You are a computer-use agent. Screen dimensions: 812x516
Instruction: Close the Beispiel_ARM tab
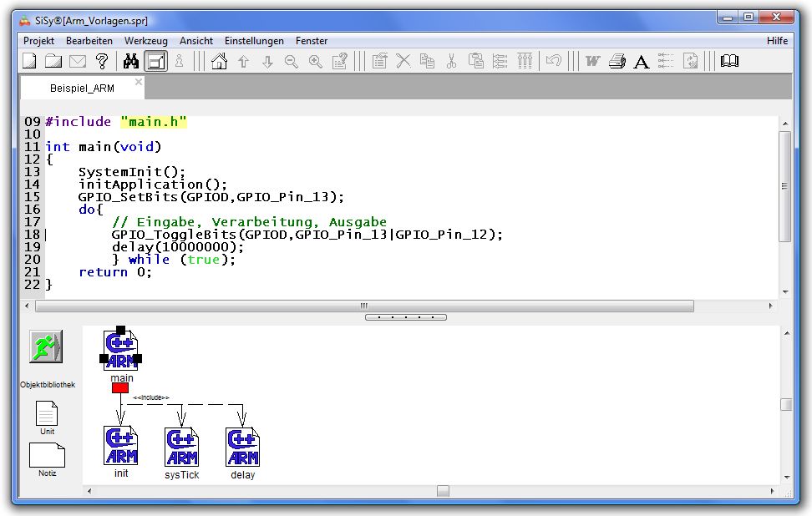tap(139, 82)
